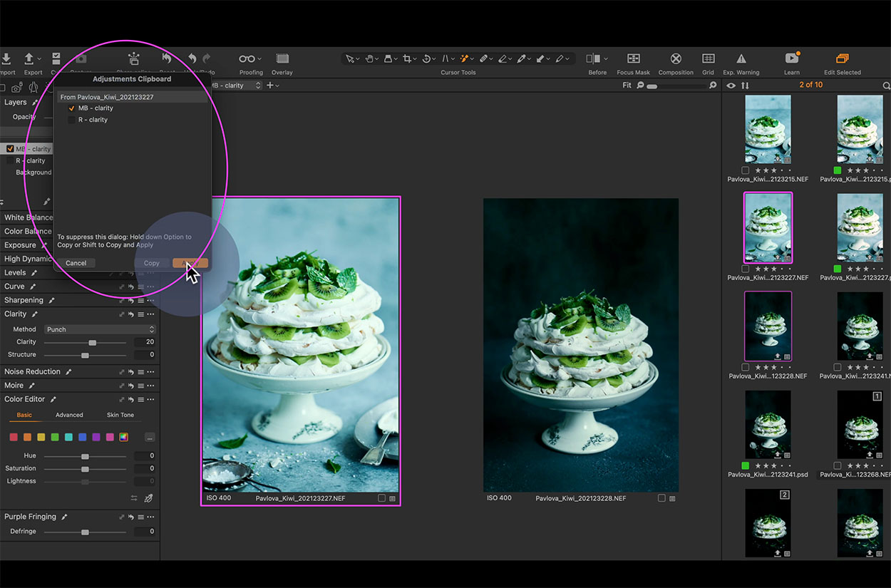This screenshot has width=891, height=588.
Task: Open the Learn panel
Action: point(791,58)
